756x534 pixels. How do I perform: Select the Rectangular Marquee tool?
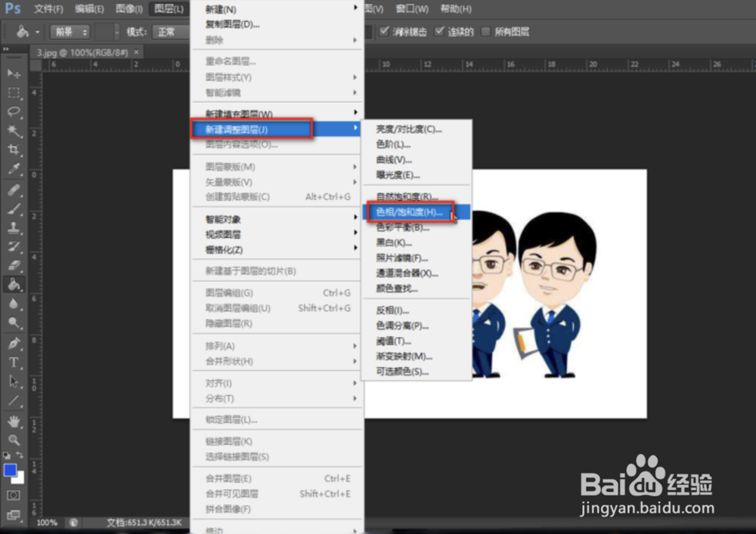click(14, 92)
